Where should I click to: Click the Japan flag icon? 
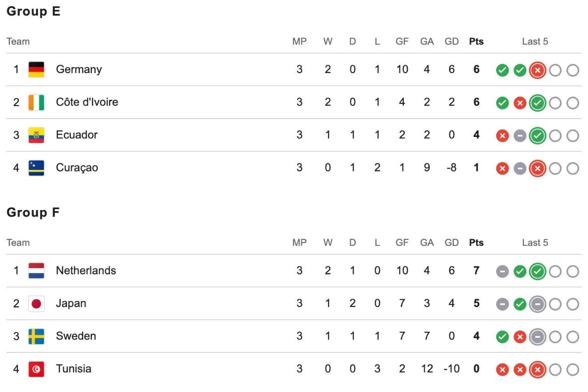tap(36, 303)
